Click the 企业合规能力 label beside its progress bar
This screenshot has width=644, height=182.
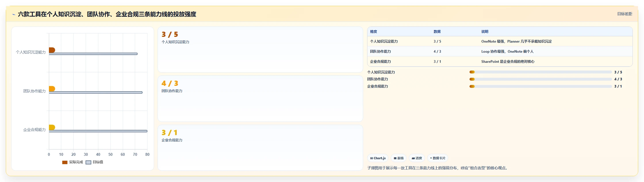click(x=377, y=86)
